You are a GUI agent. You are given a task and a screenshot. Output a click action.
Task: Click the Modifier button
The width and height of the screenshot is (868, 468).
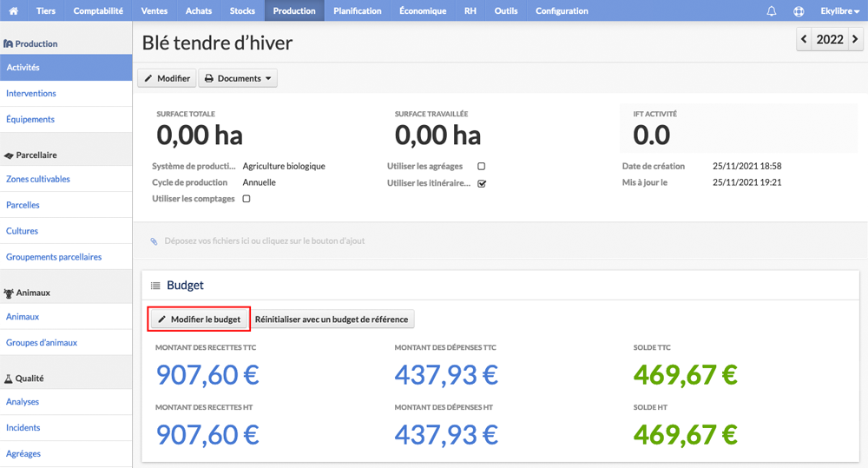[x=168, y=78]
